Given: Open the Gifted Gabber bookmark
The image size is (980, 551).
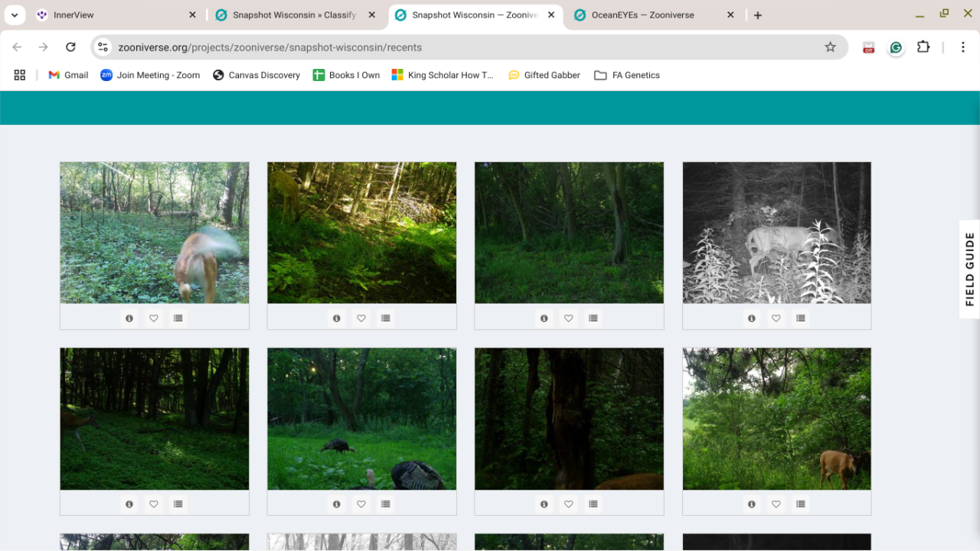Looking at the screenshot, I should pos(544,75).
